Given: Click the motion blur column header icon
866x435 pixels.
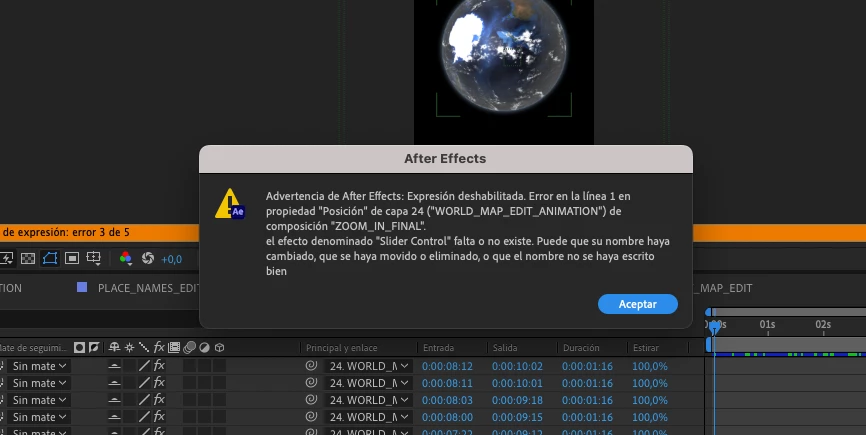Looking at the screenshot, I should pos(189,347).
